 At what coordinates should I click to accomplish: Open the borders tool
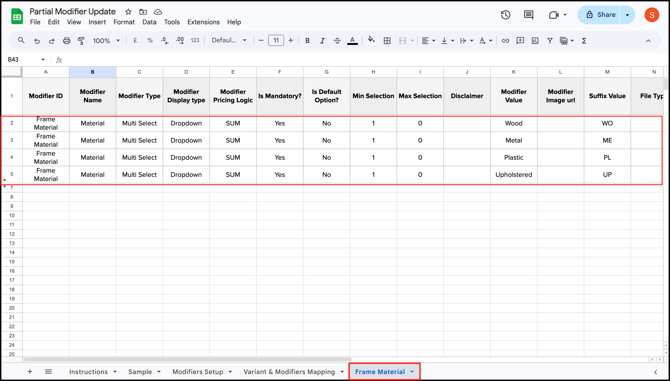point(387,41)
